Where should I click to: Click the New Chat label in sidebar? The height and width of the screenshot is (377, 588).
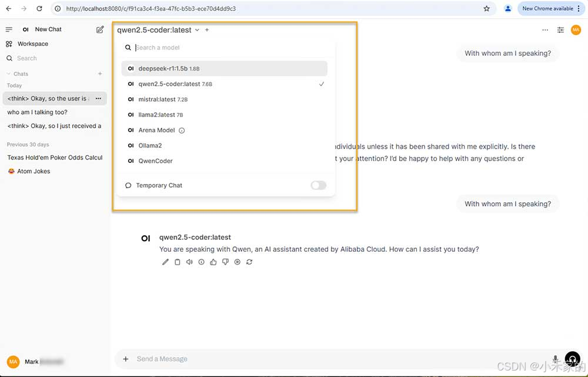(x=48, y=29)
